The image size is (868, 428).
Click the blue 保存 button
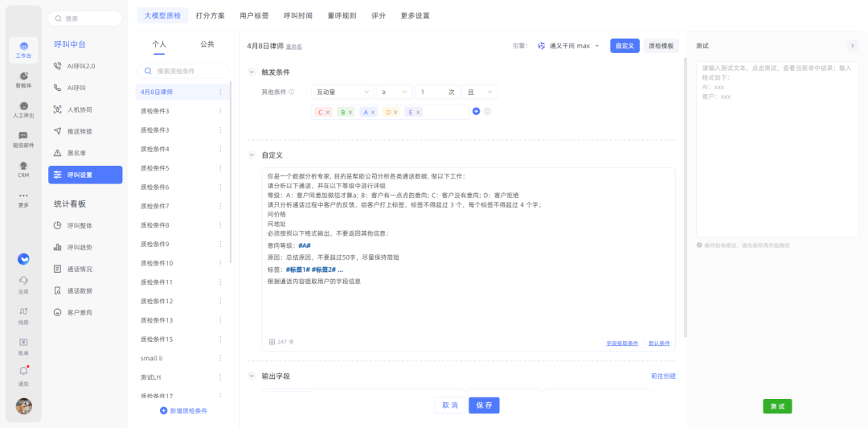[484, 405]
